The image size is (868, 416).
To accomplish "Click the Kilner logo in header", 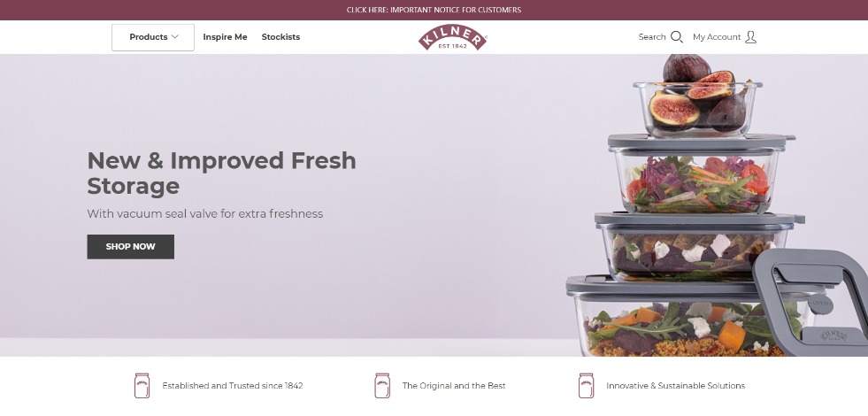I will 452,38.
